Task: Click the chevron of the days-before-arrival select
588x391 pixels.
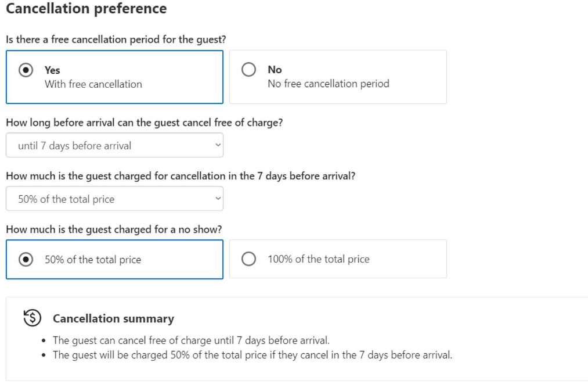Action: (x=218, y=145)
